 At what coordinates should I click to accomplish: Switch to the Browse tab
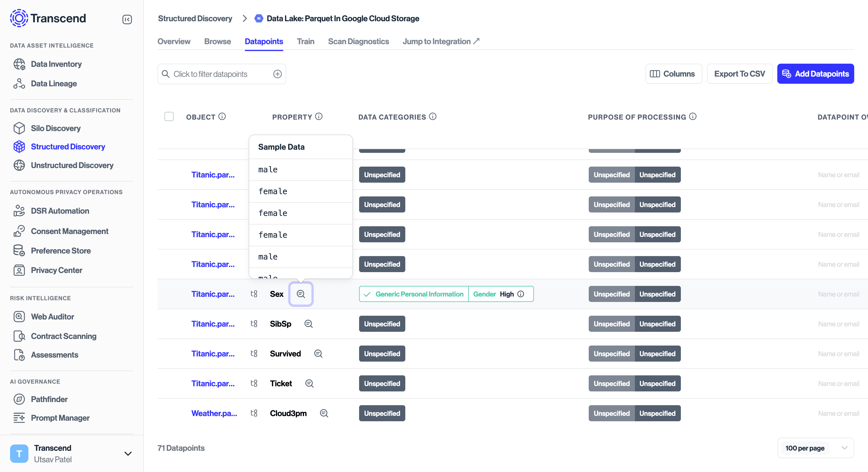217,41
